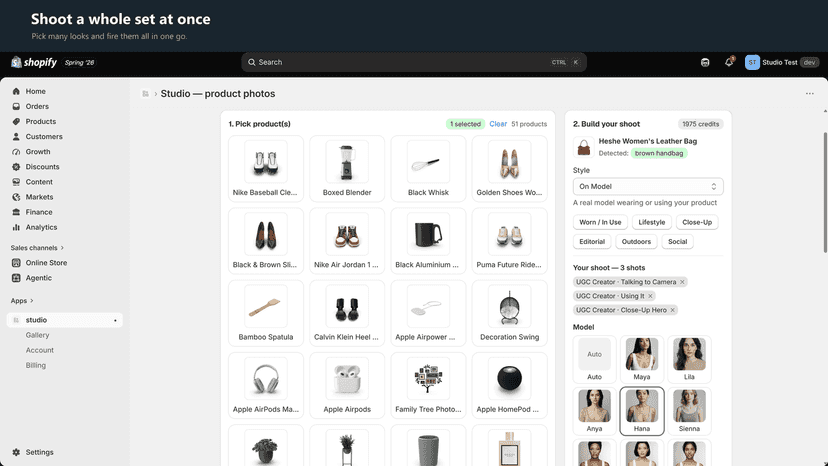Click the brown handbag detected tag

[x=659, y=153]
